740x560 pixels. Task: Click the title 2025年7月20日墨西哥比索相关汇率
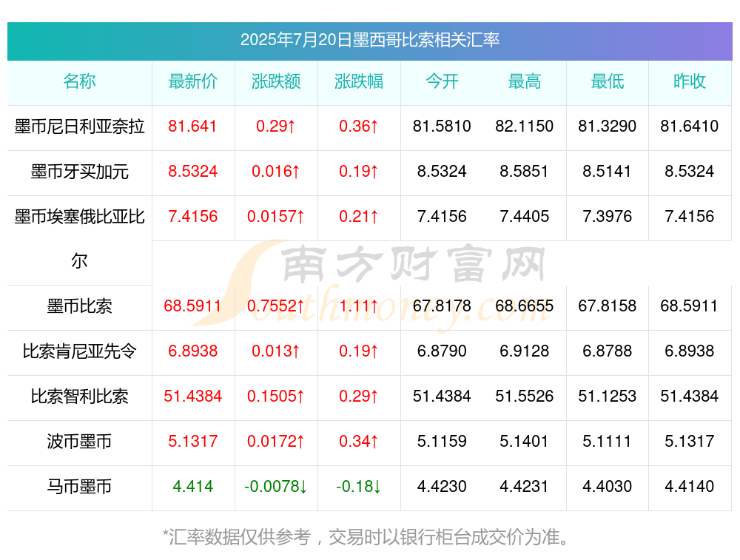(369, 40)
